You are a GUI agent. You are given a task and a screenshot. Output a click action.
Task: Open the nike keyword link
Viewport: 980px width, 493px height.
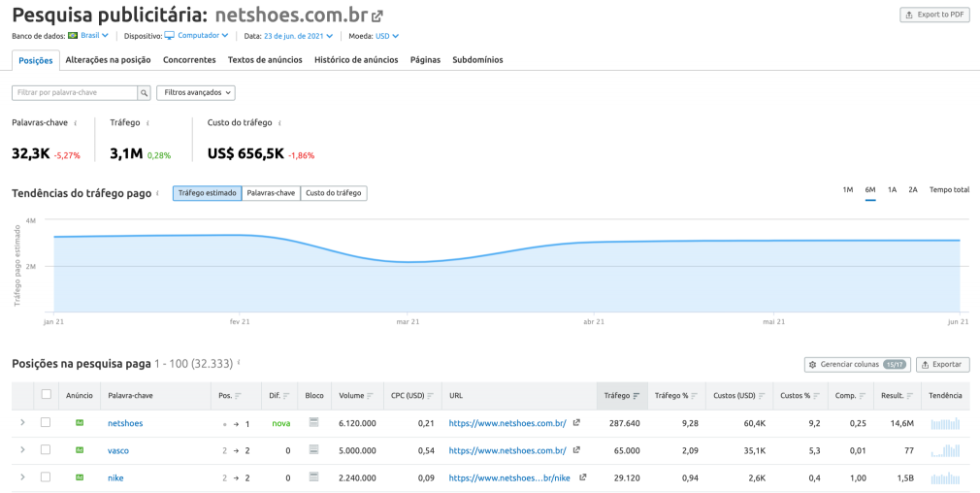pos(115,478)
